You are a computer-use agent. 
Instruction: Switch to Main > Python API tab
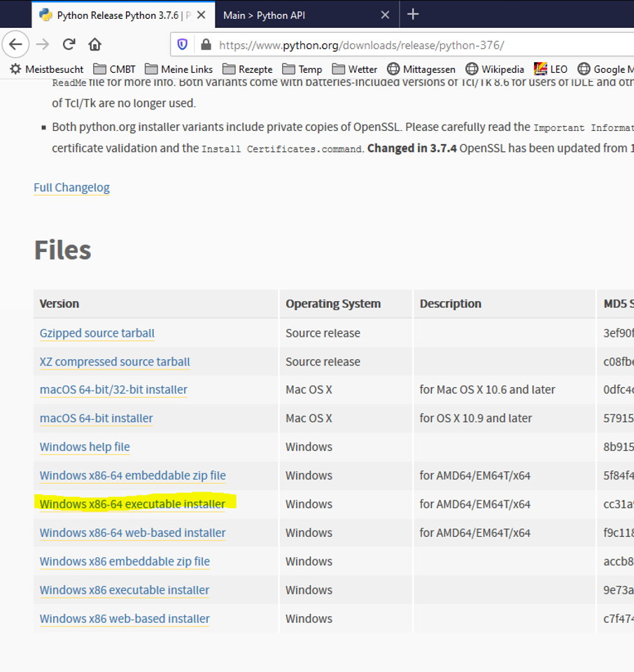(294, 15)
